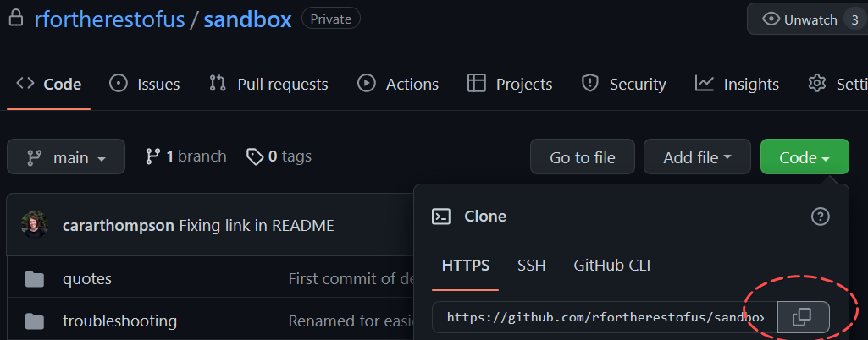Open the rfortherestofus owner link

click(109, 20)
